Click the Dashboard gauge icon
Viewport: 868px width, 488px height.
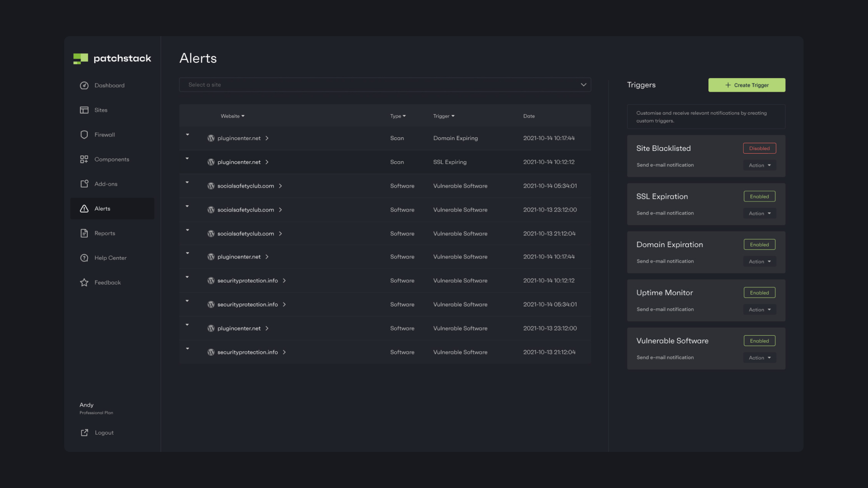tap(84, 85)
